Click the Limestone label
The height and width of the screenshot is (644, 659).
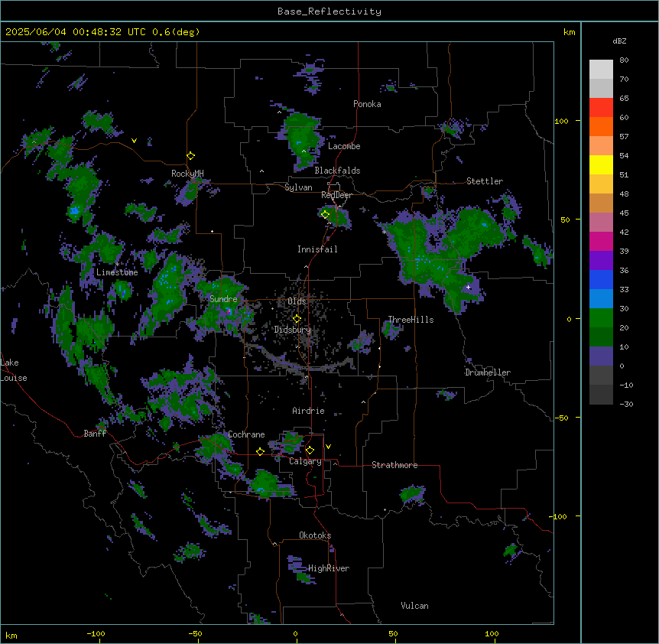click(117, 272)
